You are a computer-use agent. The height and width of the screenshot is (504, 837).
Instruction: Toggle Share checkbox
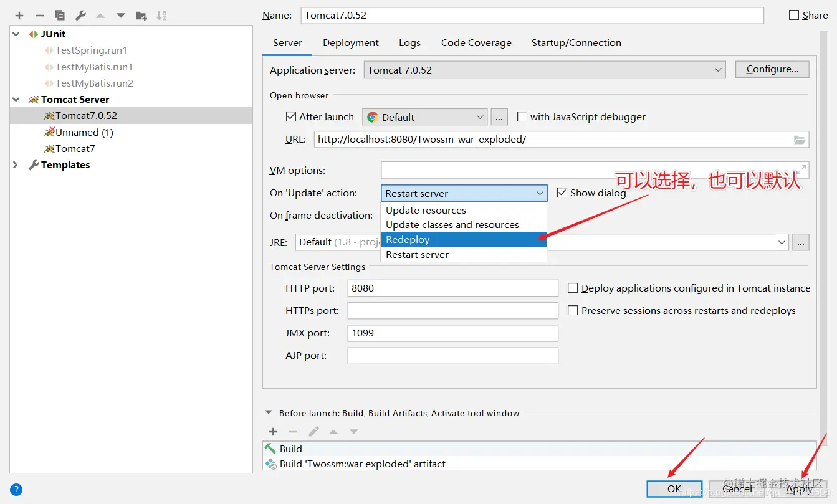[794, 15]
